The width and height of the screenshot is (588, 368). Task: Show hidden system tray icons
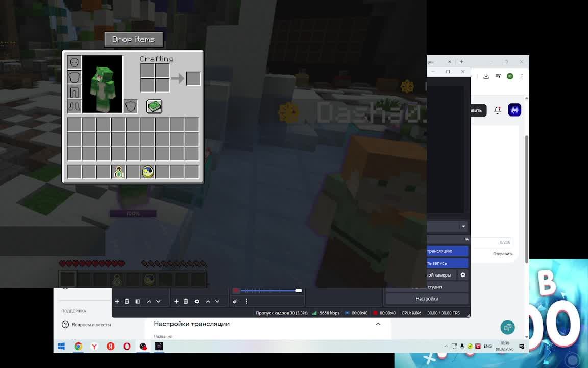coord(446,346)
